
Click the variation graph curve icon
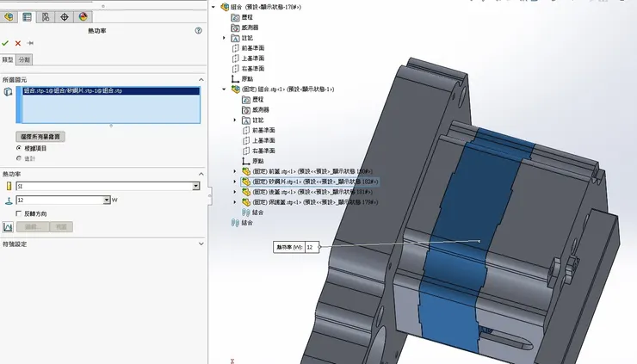pos(8,226)
